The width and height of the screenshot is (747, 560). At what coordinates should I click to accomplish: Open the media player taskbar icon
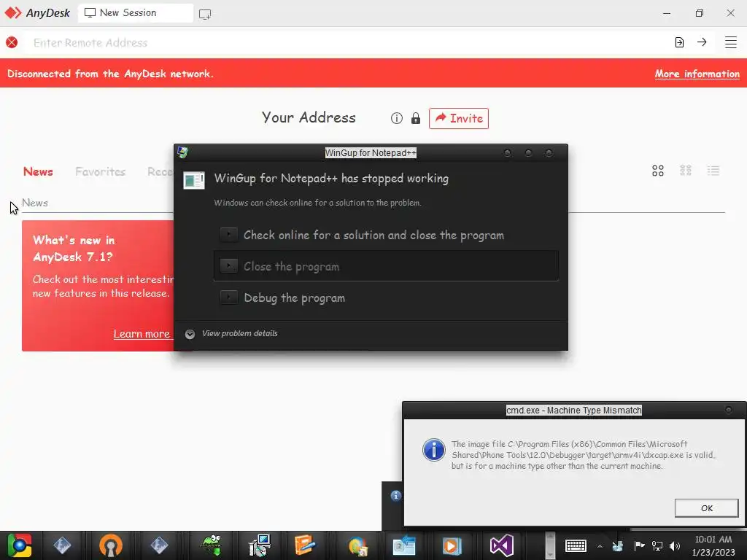point(452,545)
